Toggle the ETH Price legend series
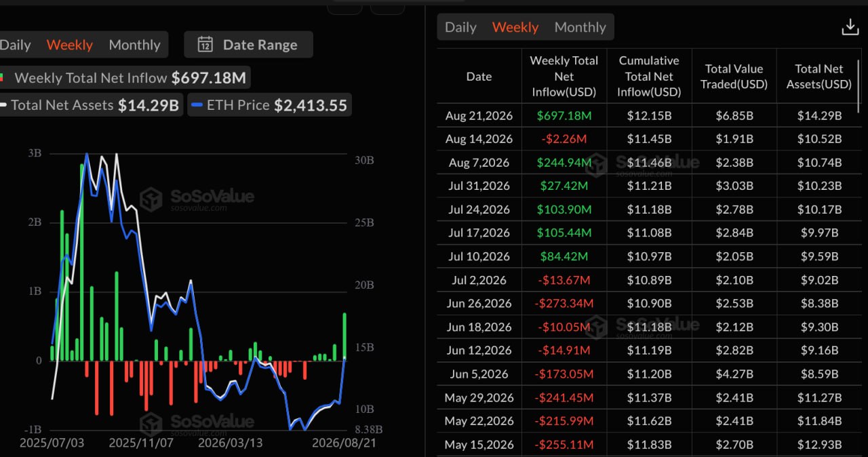 tap(269, 105)
